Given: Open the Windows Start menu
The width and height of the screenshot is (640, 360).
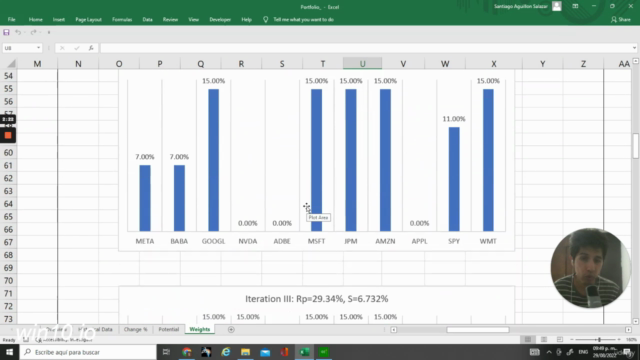Looking at the screenshot, I should click(9, 352).
